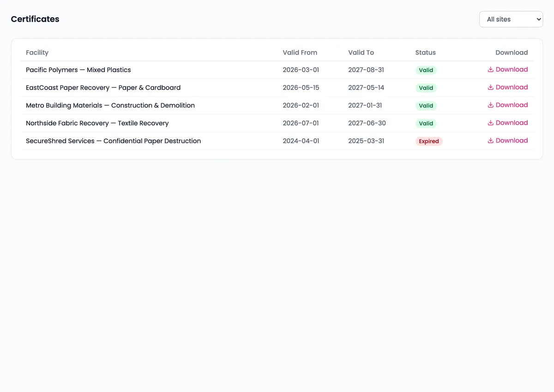Click the Valid To column header

(x=361, y=53)
